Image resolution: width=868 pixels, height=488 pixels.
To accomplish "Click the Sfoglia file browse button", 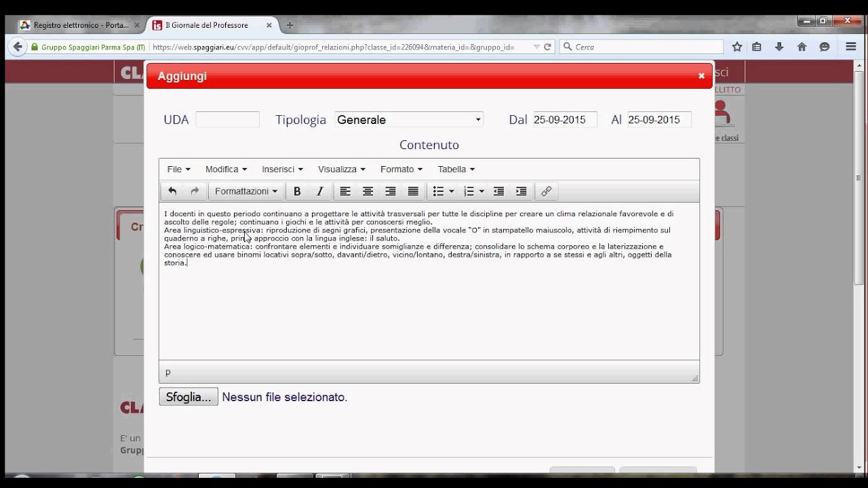I will pos(189,396).
